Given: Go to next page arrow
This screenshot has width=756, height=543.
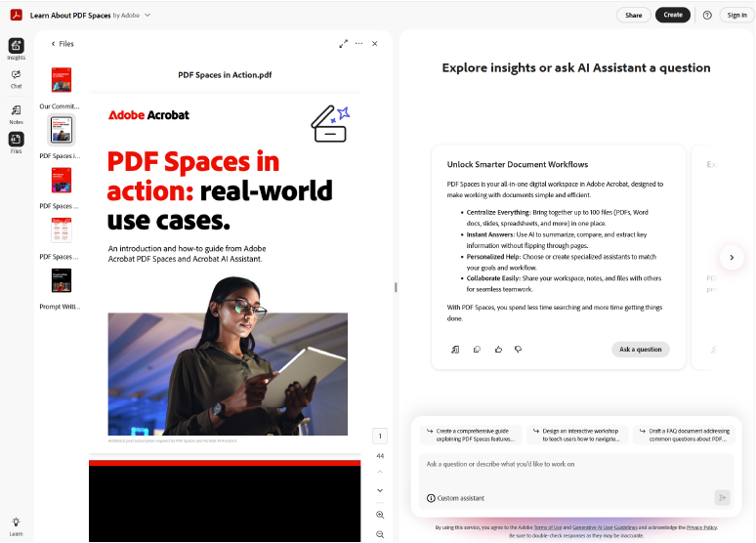Looking at the screenshot, I should click(x=380, y=490).
